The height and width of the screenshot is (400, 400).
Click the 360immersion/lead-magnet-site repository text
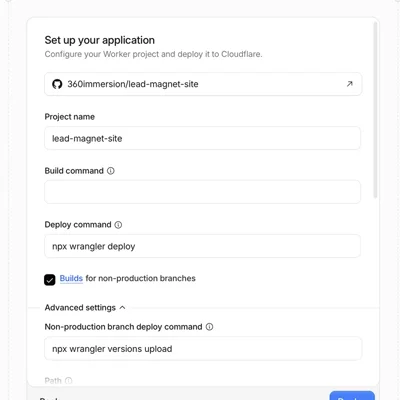[133, 84]
